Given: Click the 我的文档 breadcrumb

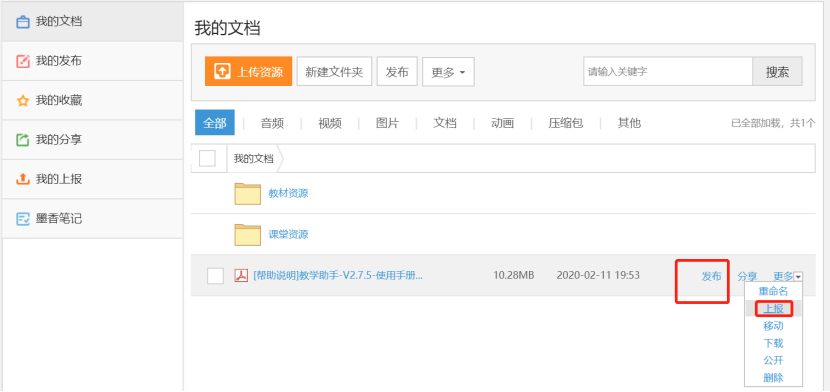Looking at the screenshot, I should tap(254, 158).
